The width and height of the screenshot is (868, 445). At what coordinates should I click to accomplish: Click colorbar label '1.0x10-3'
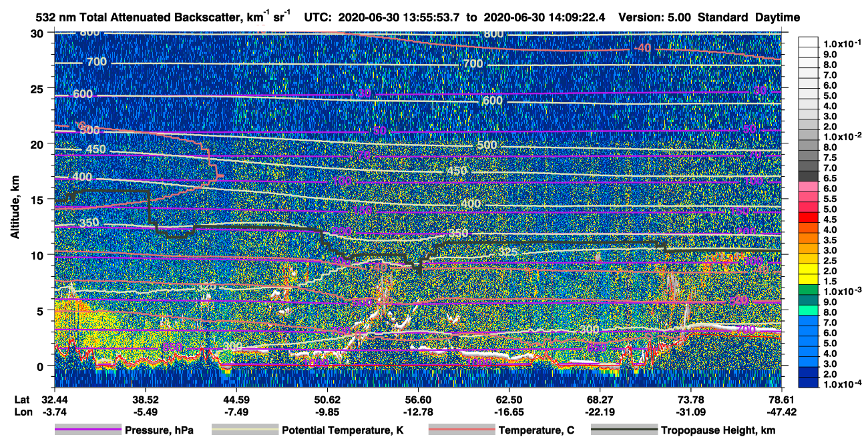[x=841, y=292]
